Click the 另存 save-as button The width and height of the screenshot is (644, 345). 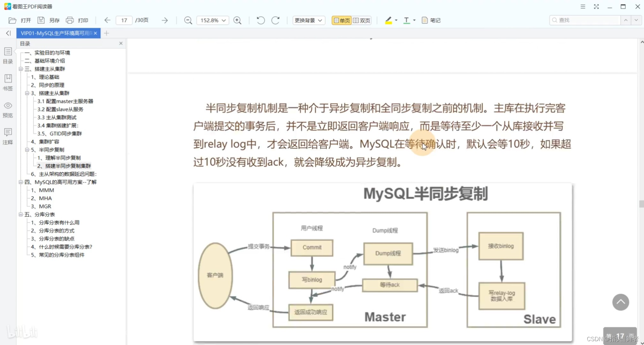pos(49,20)
